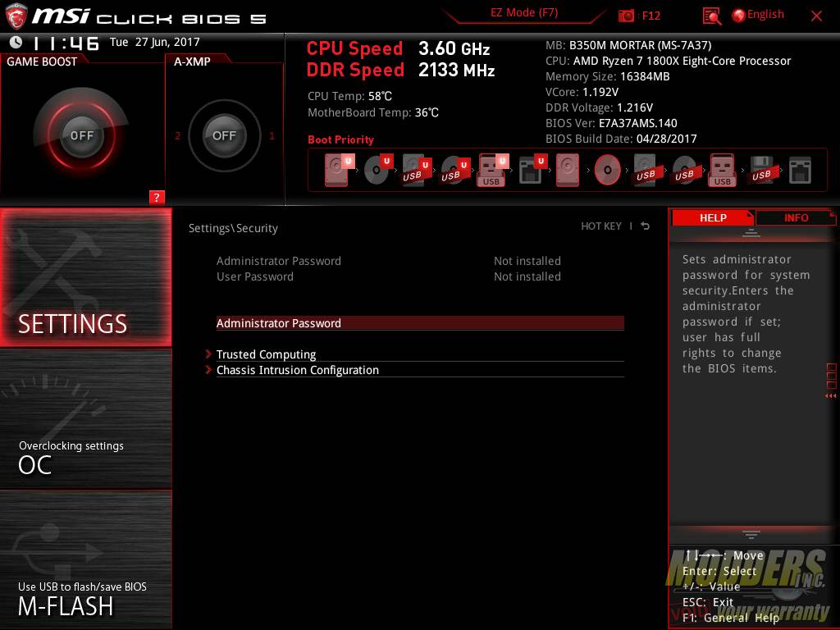
Task: Click the DDR Speed 2133 MHz readout
Action: [400, 71]
